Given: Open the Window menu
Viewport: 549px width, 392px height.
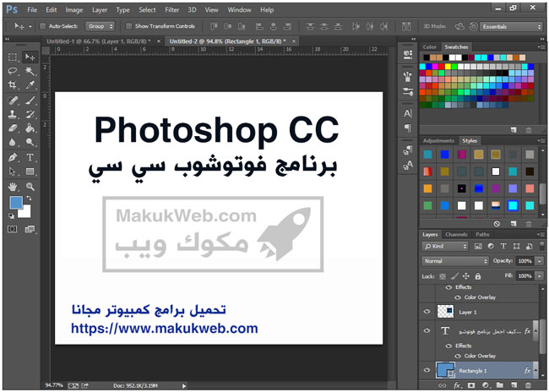Looking at the screenshot, I should point(239,10).
